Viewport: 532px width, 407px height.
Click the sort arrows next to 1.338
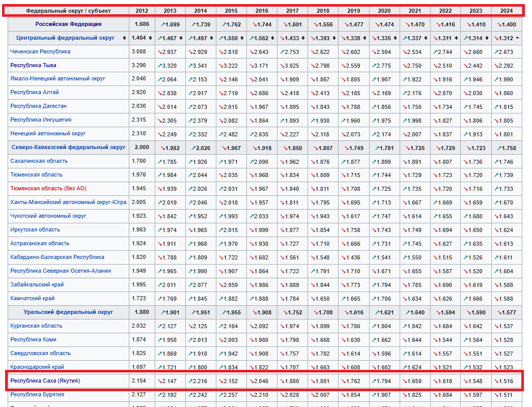coord(365,38)
